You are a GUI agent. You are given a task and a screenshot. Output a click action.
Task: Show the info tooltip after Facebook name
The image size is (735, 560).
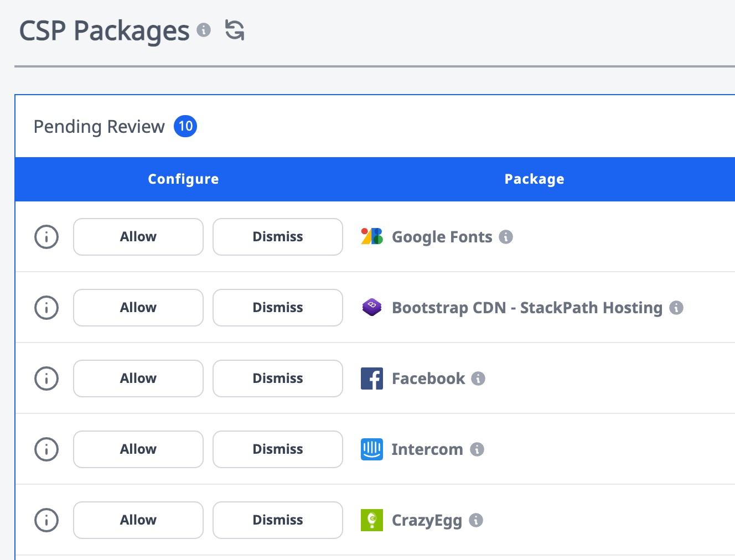(478, 378)
